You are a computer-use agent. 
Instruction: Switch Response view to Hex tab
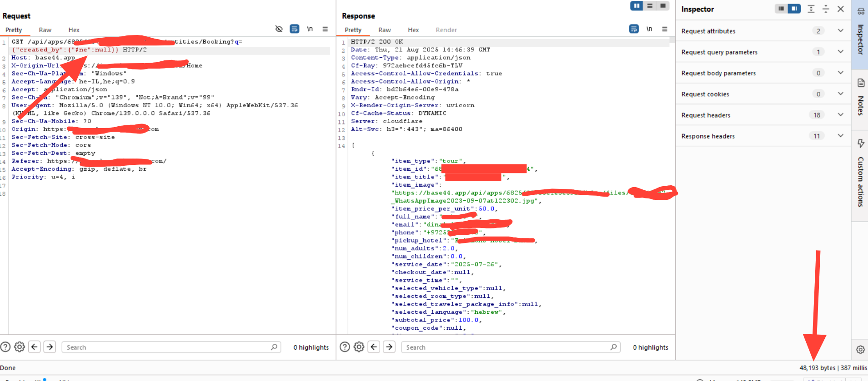click(x=413, y=30)
